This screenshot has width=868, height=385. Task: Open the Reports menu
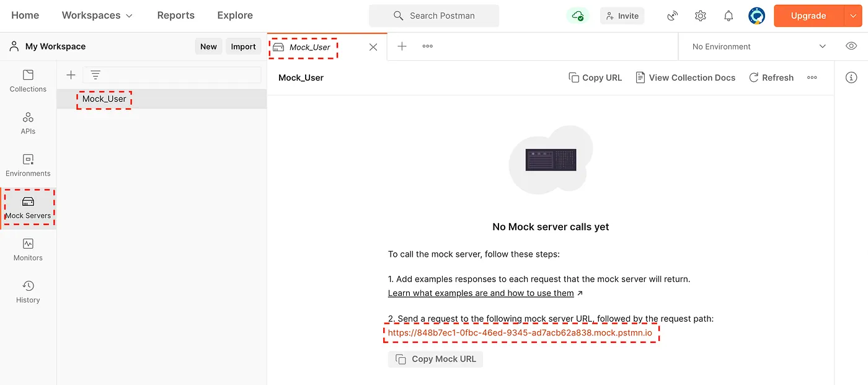point(175,15)
